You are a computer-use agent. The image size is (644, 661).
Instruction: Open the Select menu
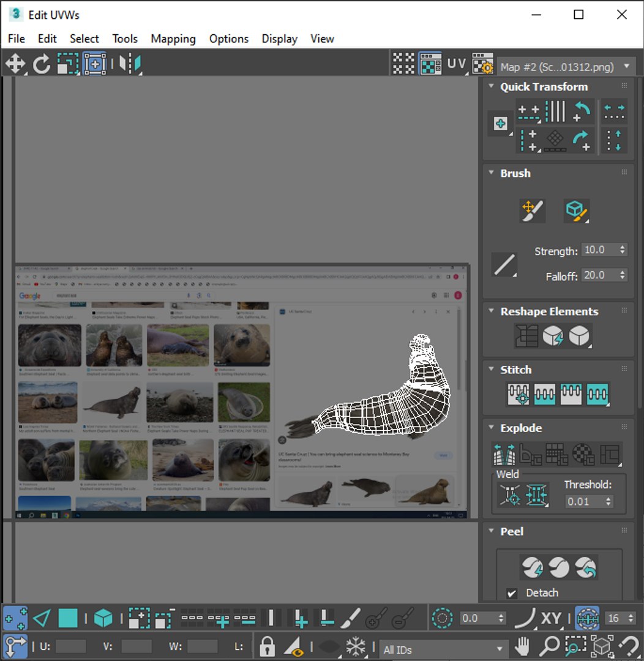pyautogui.click(x=84, y=39)
